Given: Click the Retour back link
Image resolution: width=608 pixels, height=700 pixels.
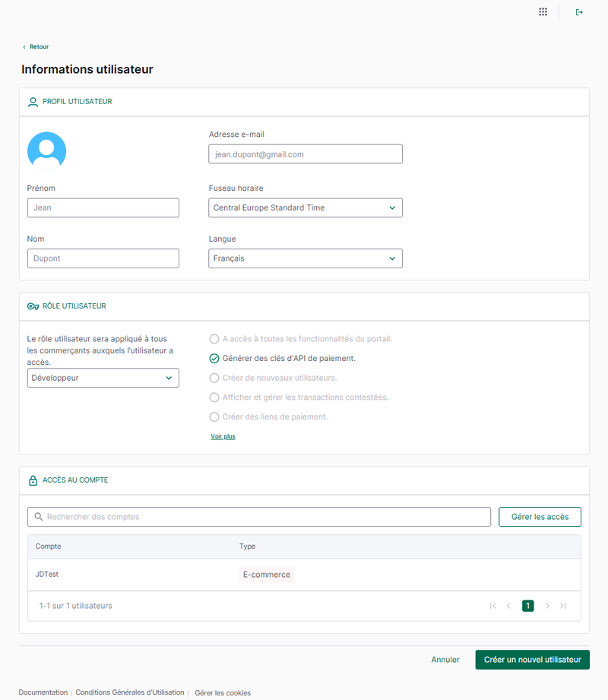Looking at the screenshot, I should [36, 47].
